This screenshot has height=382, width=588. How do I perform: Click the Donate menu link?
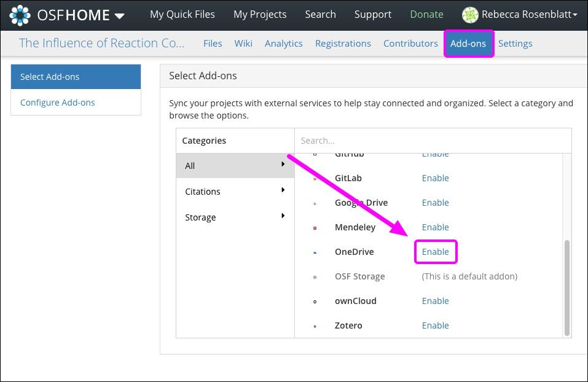(426, 14)
